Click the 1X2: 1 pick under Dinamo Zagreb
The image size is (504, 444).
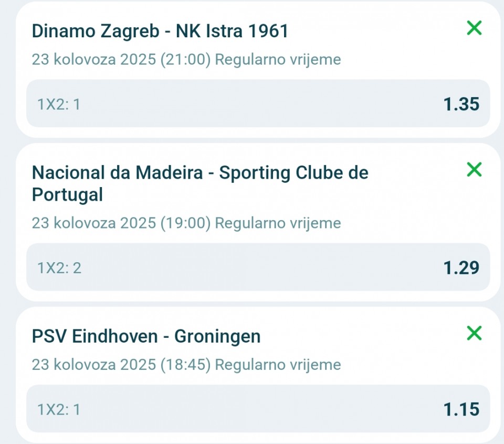(59, 105)
